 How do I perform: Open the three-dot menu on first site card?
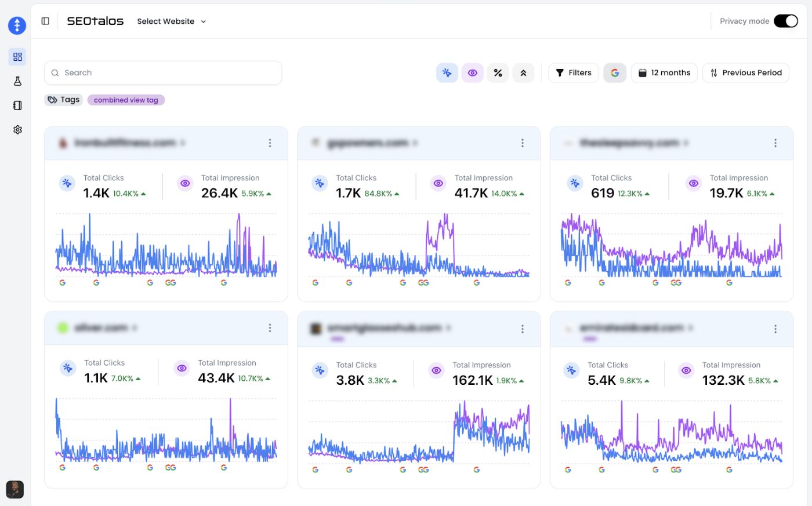pyautogui.click(x=270, y=143)
